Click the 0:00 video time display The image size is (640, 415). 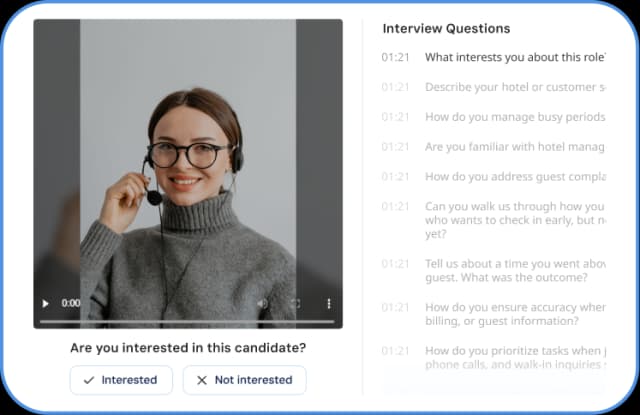coord(71,303)
